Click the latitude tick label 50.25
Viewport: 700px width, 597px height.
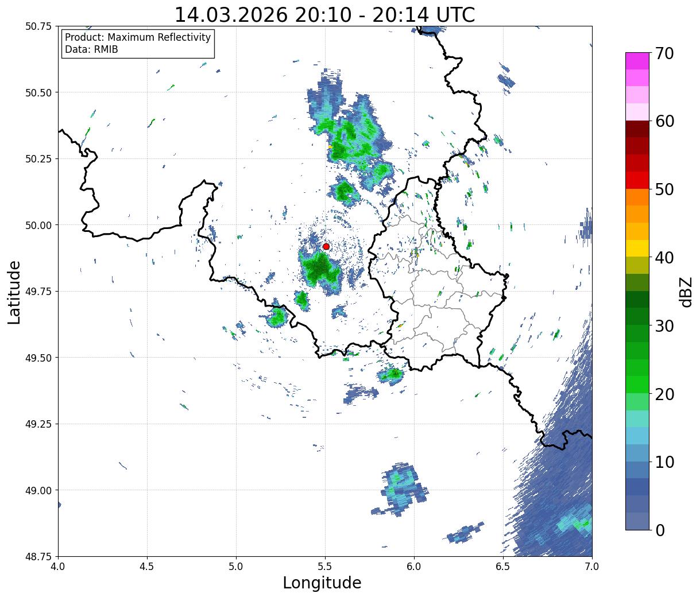coord(38,159)
